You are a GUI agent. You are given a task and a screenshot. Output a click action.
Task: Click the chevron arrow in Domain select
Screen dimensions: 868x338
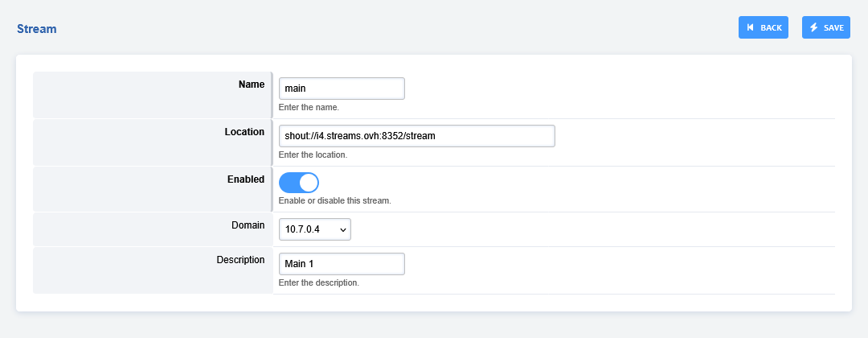(x=343, y=230)
